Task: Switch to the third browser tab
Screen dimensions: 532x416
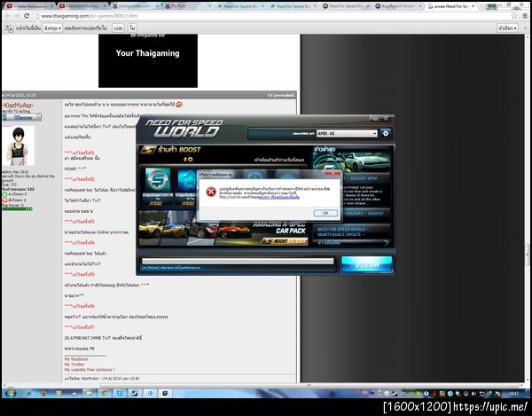Action: click(135, 6)
